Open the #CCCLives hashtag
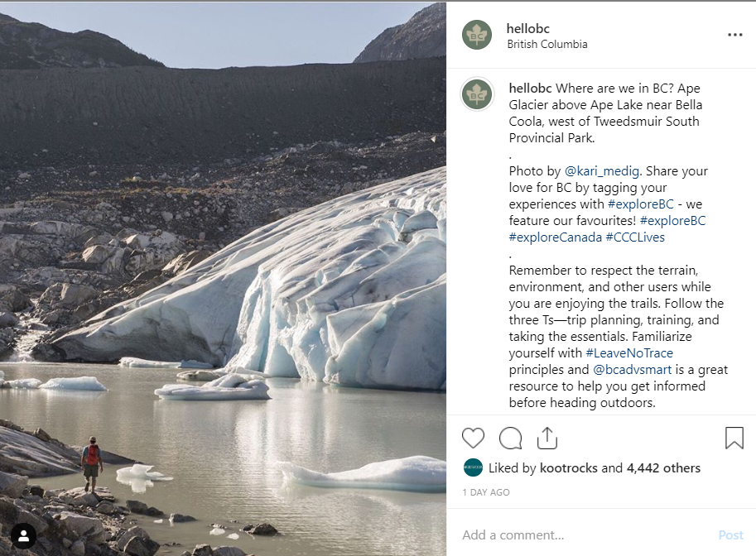 [x=635, y=237]
